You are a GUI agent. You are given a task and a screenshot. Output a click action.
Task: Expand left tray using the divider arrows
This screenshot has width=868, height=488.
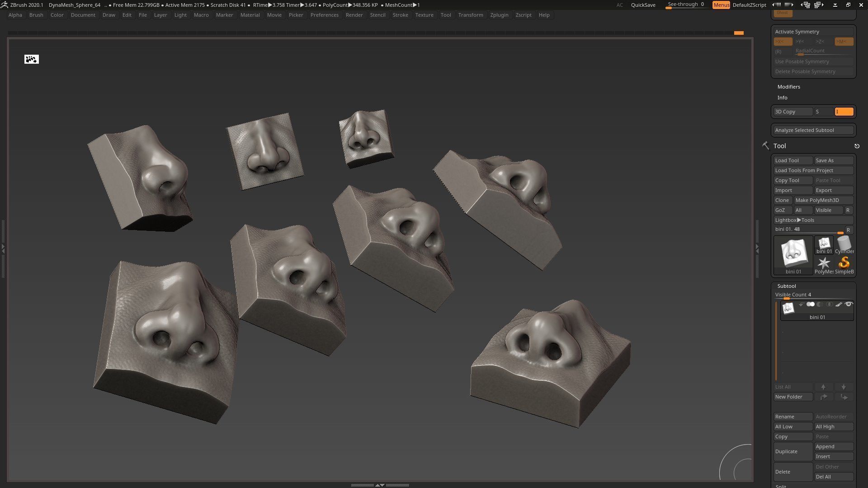[x=3, y=249]
